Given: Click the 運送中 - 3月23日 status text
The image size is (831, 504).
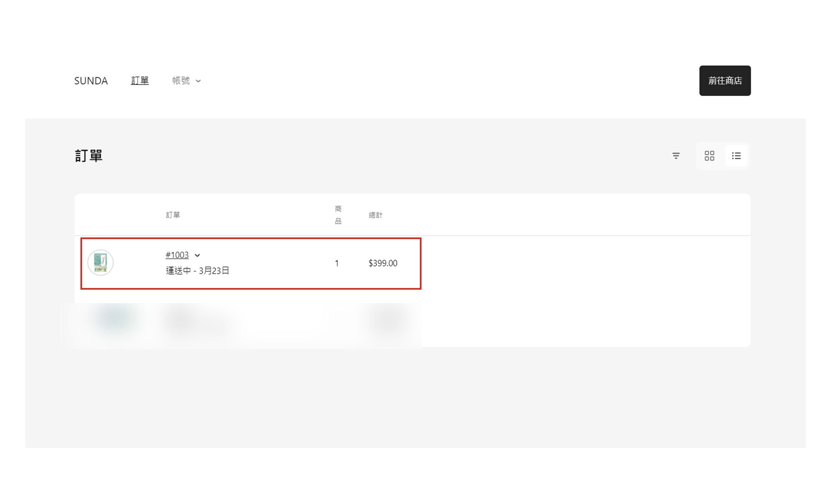Looking at the screenshot, I should 197,270.
